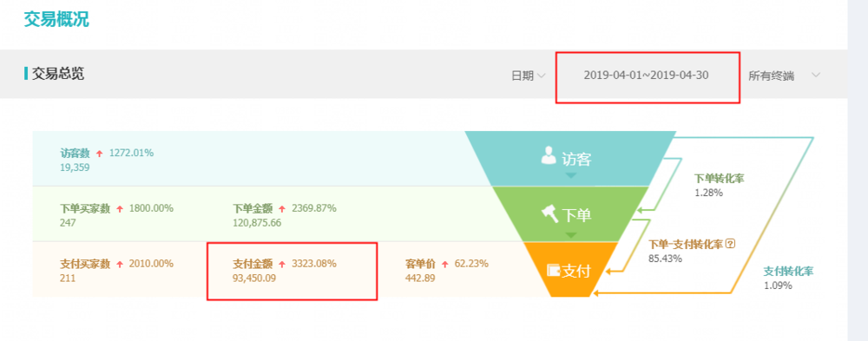Select the 交易总览 section heading
Screen dimensions: 868x341
[58, 74]
